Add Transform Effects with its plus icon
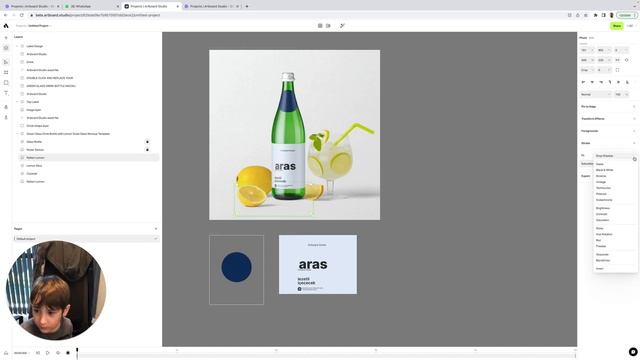Viewport: 640px width, 360px height. point(634,119)
